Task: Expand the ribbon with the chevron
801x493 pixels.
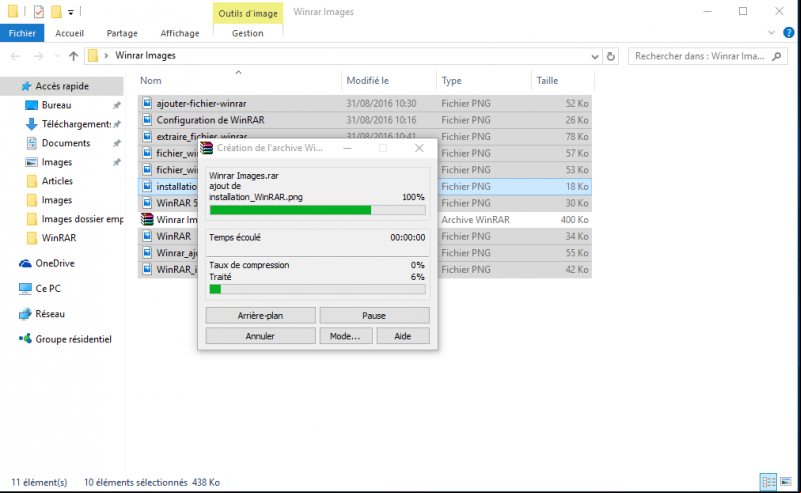Action: [x=771, y=33]
